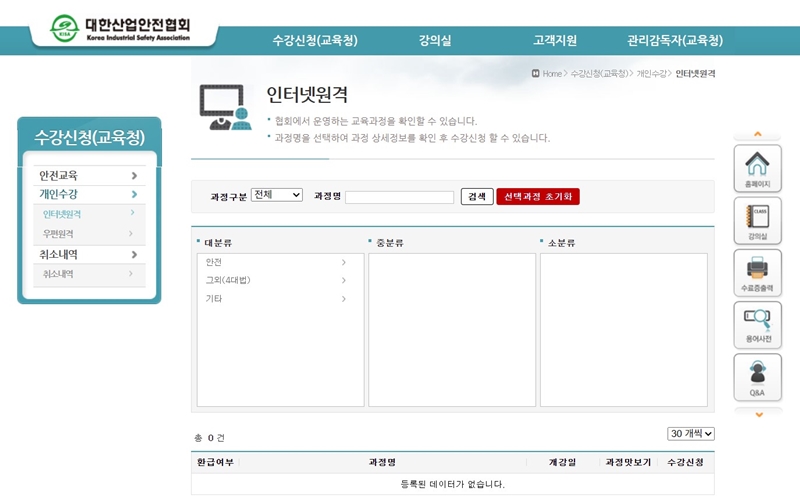This screenshot has width=800, height=500.
Task: Open the 인터넷원격 link in the left sidebar
Action: pos(62,214)
